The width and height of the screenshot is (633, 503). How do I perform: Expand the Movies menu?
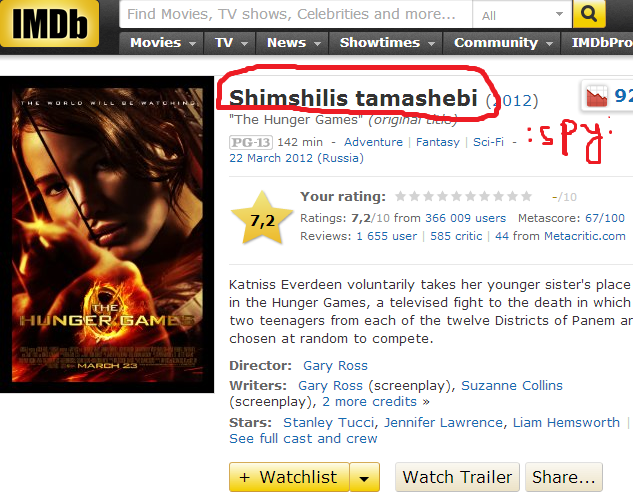(162, 43)
